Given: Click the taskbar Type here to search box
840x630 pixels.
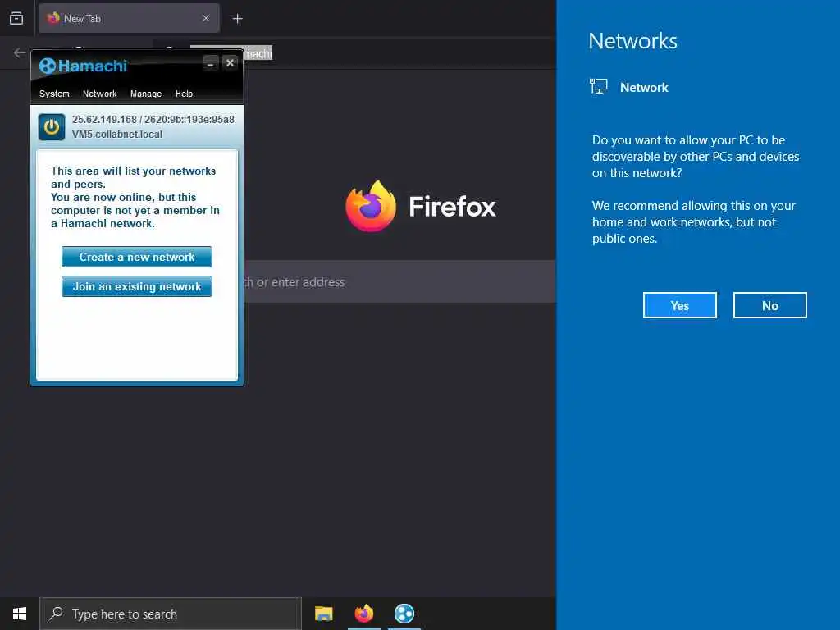Looking at the screenshot, I should (171, 614).
